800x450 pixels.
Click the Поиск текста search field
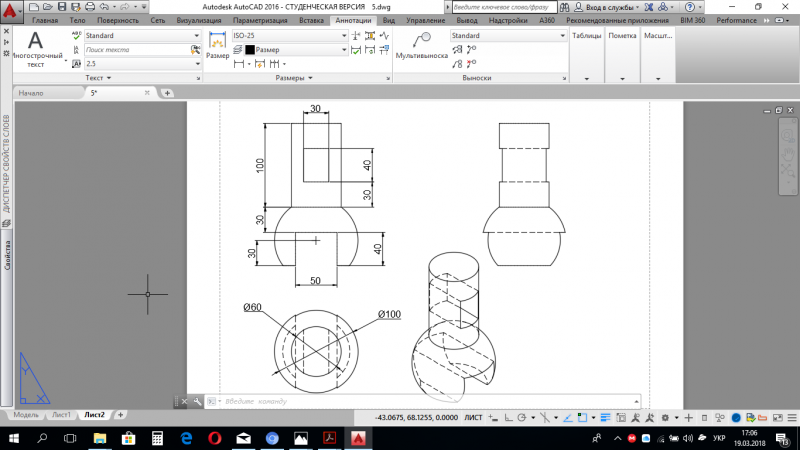click(x=137, y=49)
